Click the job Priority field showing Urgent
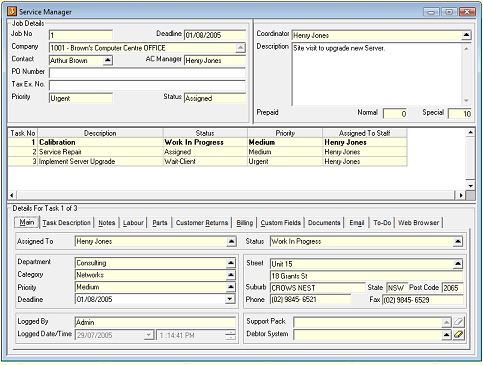Screen dimensions: 483x365 (81, 98)
